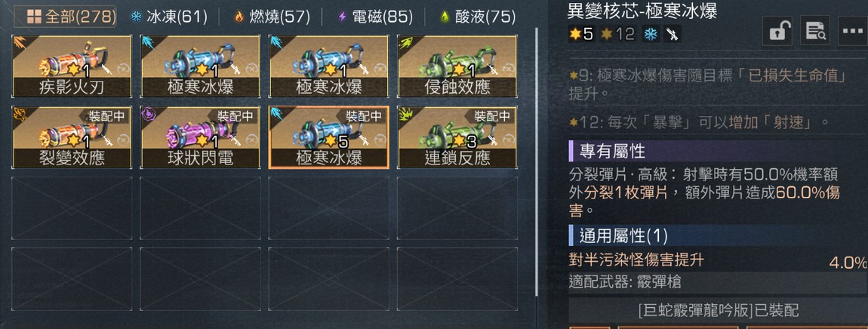Select the 侵蝕效應 green core item

click(457, 66)
